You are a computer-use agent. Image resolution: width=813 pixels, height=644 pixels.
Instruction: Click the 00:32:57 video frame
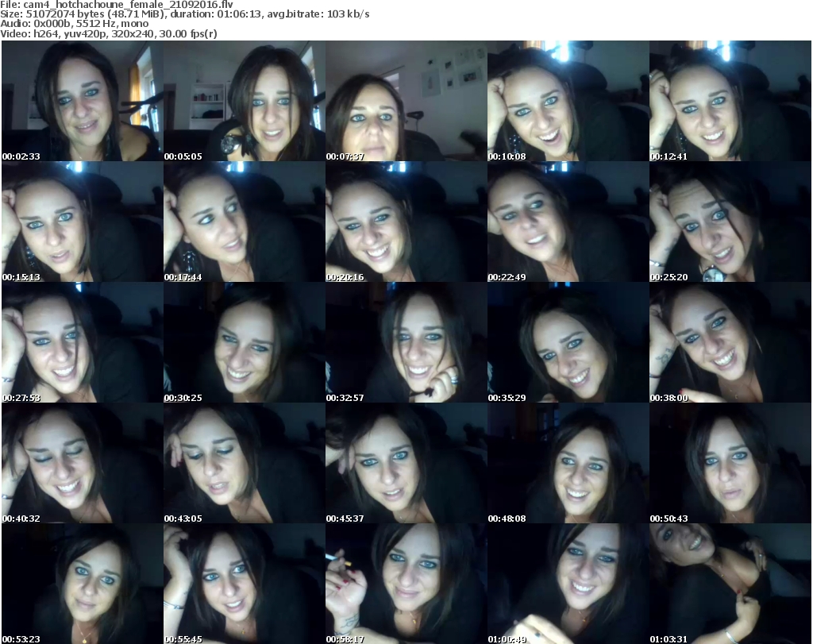[406, 343]
